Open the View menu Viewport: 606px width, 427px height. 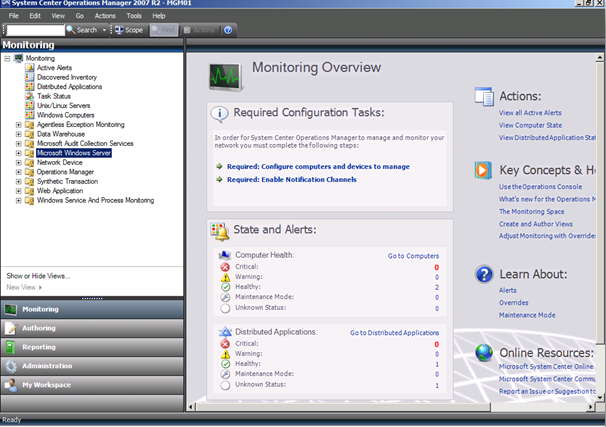(58, 16)
